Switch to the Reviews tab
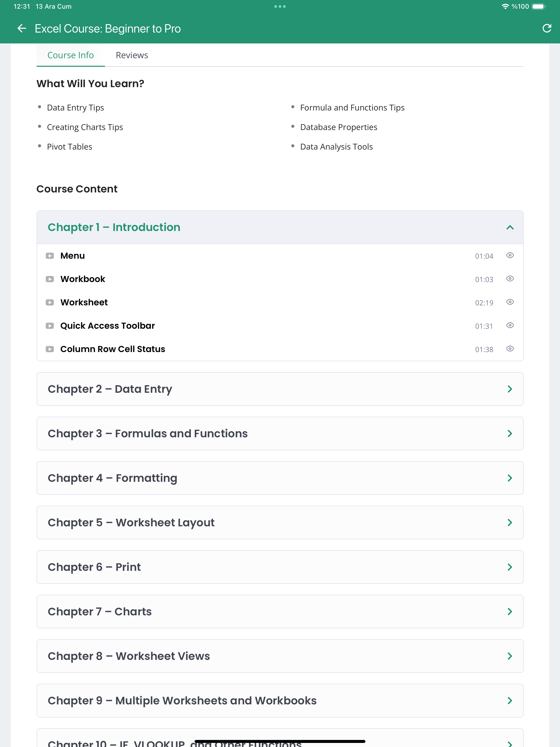Viewport: 560px width, 747px height. point(132,55)
